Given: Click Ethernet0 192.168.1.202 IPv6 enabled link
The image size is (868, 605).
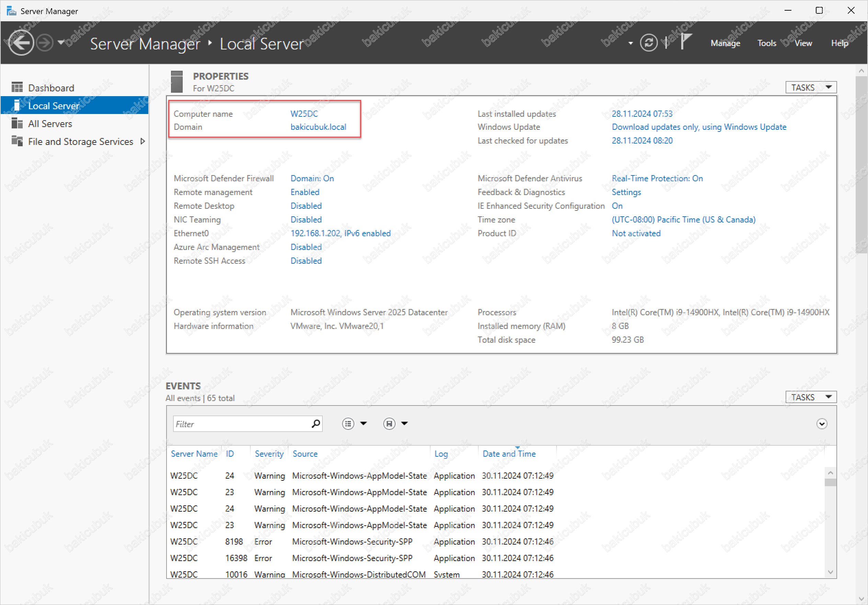Looking at the screenshot, I should click(340, 233).
